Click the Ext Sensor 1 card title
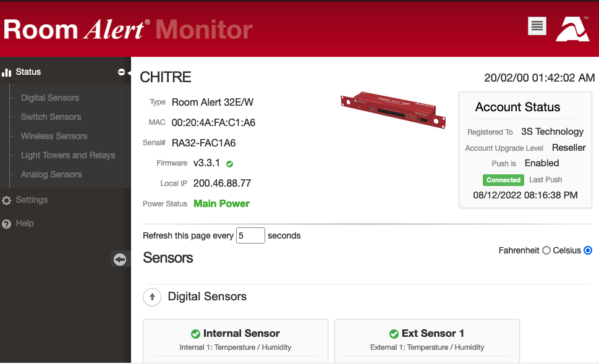The width and height of the screenshot is (599, 364). coord(433,334)
